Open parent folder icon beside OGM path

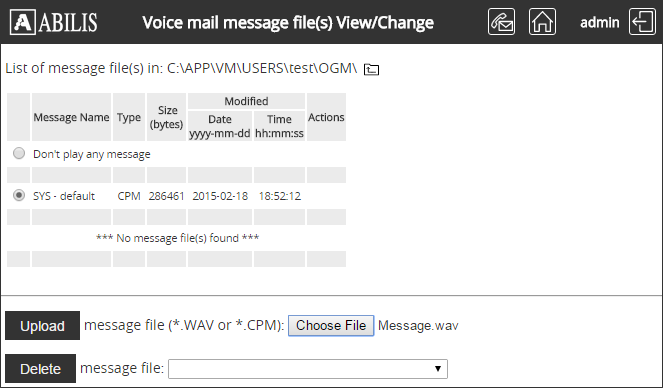pos(371,69)
